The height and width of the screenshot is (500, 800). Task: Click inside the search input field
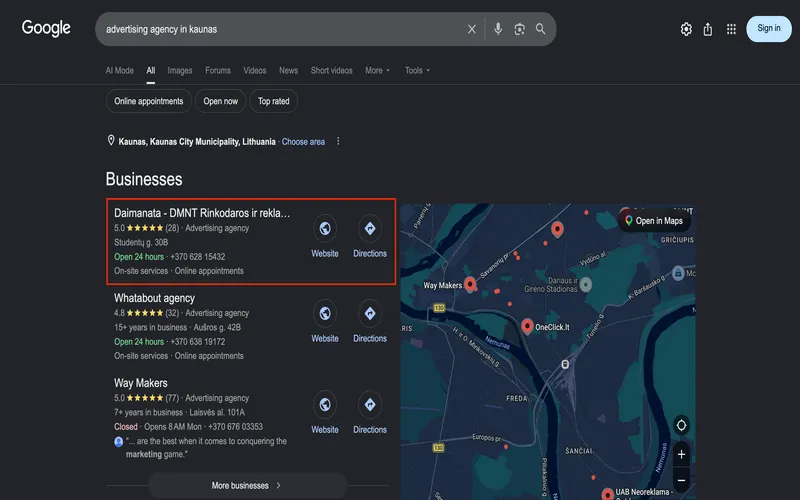281,29
